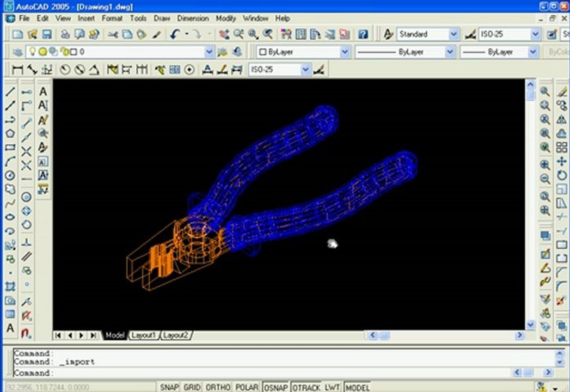Open the Format menu
570x392 pixels.
click(112, 18)
